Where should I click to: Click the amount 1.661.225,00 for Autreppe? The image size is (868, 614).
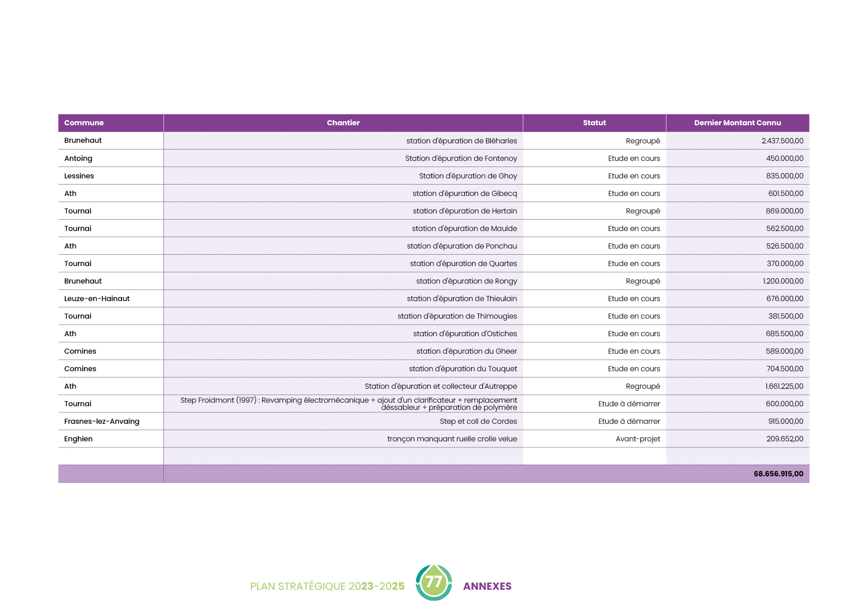tap(784, 386)
